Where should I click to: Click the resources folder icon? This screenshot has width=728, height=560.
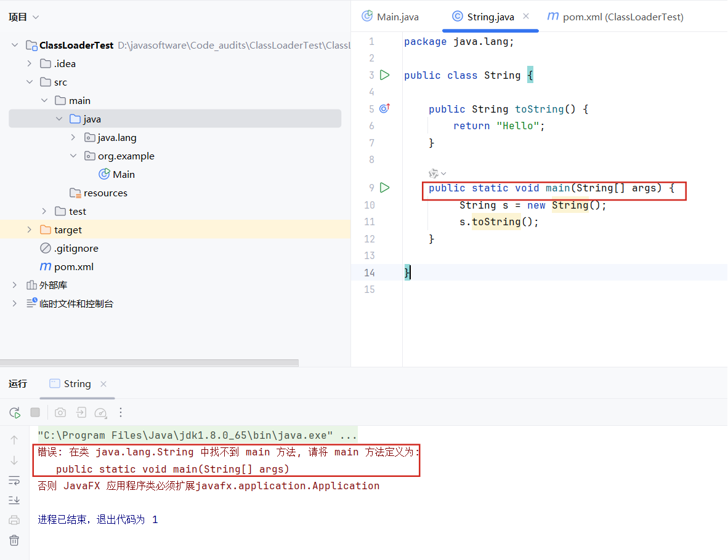pos(75,193)
